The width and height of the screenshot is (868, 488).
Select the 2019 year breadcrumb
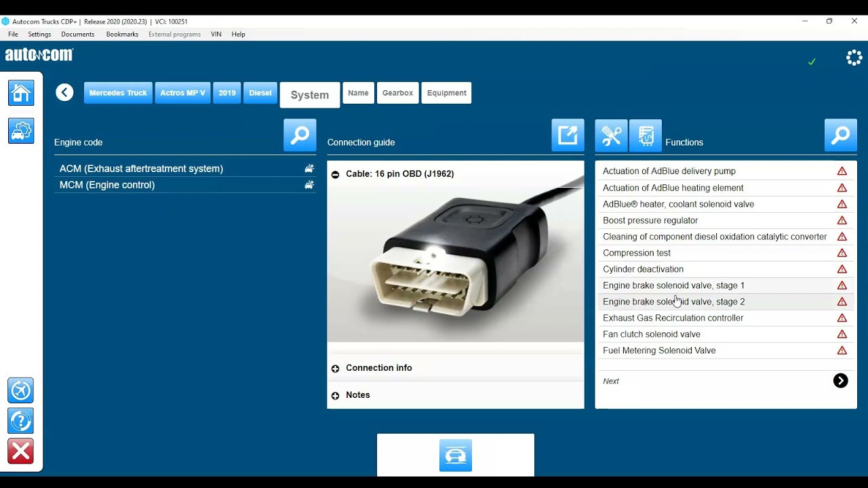(227, 93)
